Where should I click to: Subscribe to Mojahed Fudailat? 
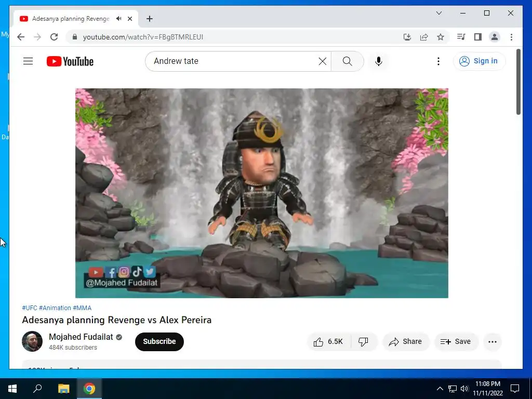tap(159, 342)
